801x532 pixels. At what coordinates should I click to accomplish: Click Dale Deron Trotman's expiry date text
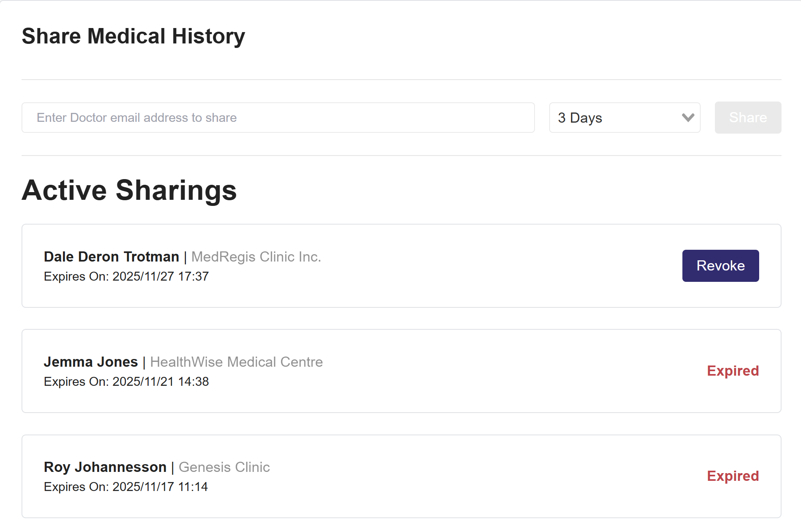[126, 277]
